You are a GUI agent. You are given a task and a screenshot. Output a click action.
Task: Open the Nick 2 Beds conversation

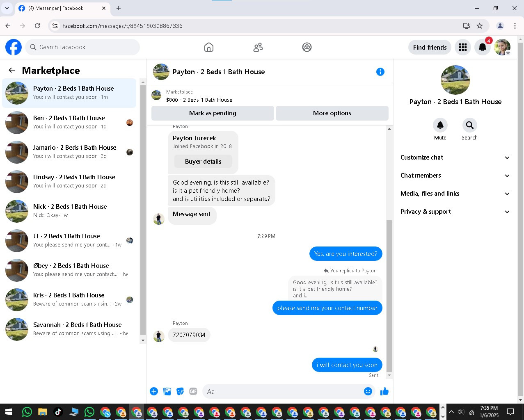tap(69, 211)
